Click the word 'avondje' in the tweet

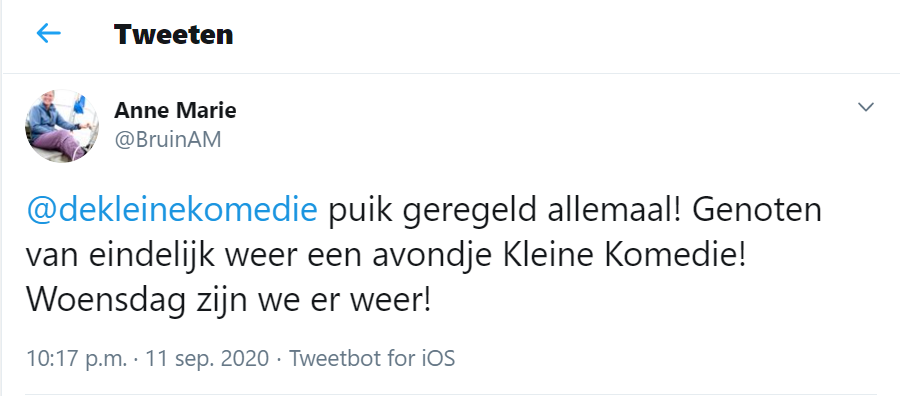[432, 257]
